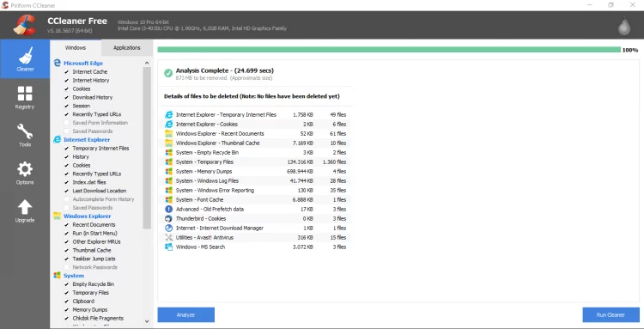
Task: Click the Analyze button
Action: pos(186,315)
